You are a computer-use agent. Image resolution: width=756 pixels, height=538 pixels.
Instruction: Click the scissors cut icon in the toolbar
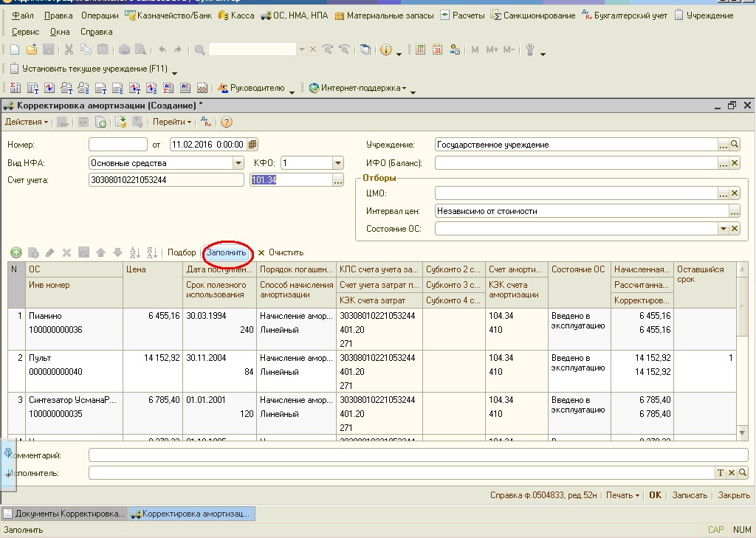tap(69, 49)
